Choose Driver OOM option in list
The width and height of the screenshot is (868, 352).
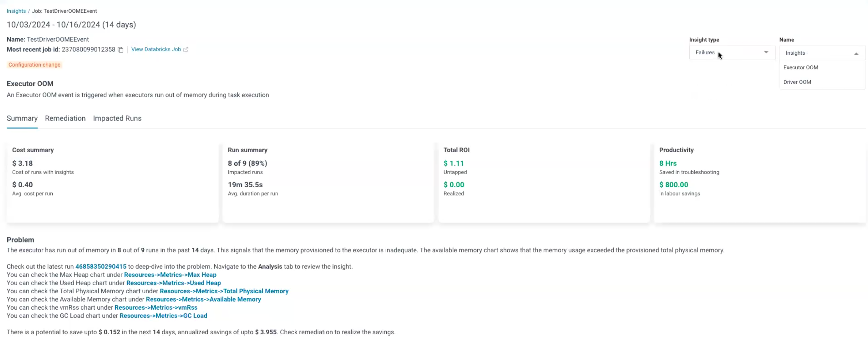(797, 82)
